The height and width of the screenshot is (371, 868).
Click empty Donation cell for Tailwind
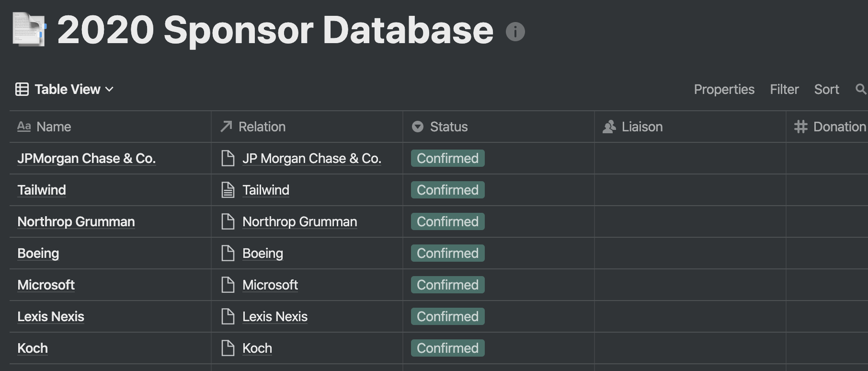pos(827,190)
